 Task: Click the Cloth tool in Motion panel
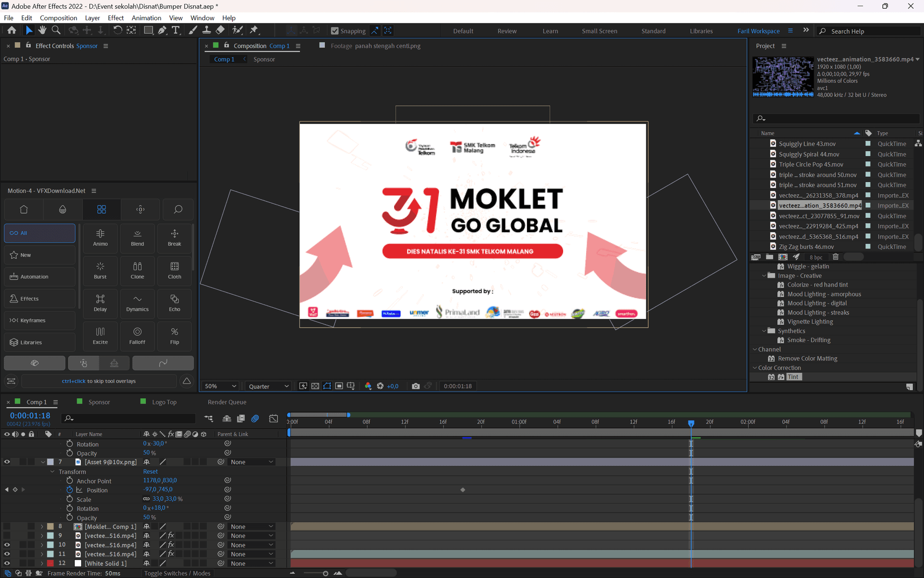coord(174,270)
